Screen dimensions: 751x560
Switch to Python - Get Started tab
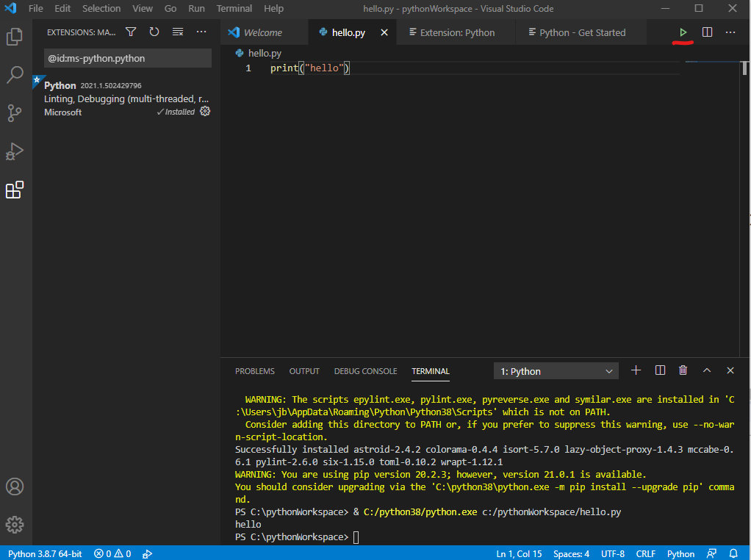click(x=581, y=32)
